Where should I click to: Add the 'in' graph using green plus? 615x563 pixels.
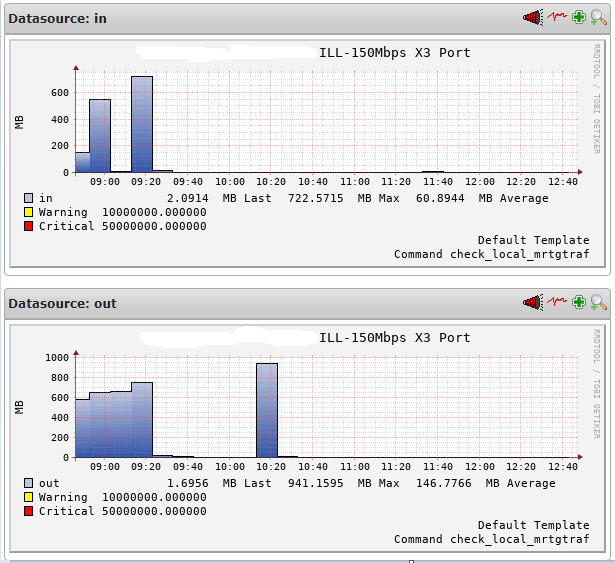tap(578, 18)
